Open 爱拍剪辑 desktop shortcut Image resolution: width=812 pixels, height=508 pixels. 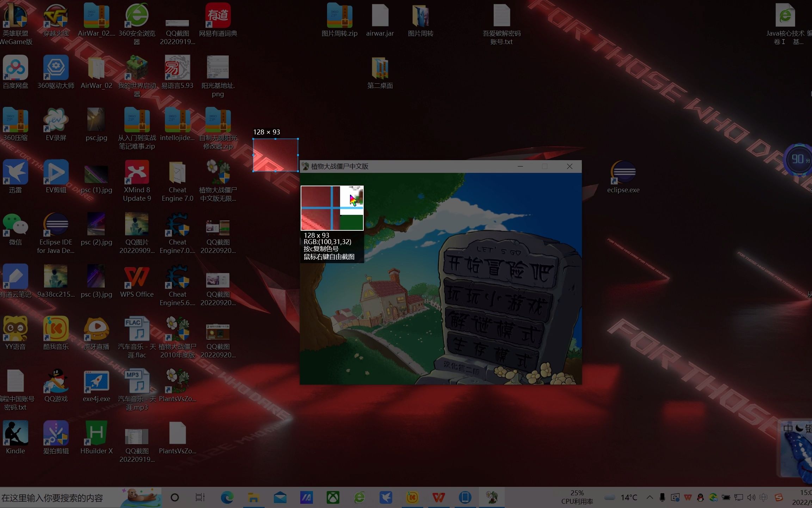(56, 438)
